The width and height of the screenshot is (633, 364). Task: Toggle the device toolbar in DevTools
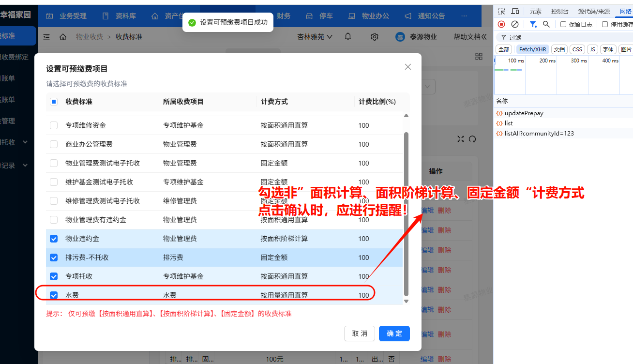tap(515, 11)
